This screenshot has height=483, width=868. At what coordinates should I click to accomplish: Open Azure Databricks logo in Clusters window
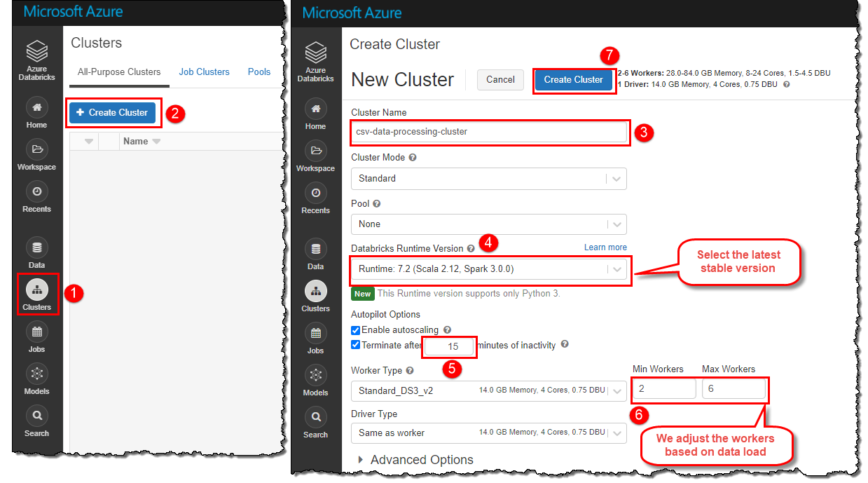36,61
